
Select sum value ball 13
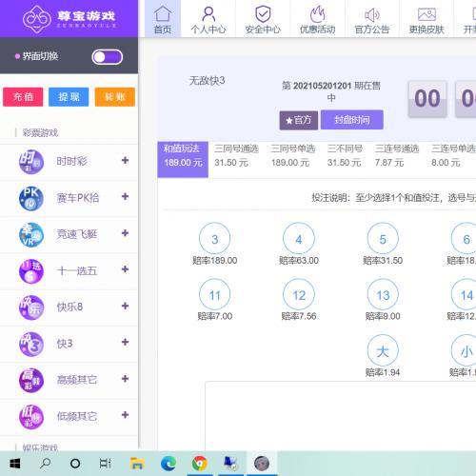tap(383, 295)
